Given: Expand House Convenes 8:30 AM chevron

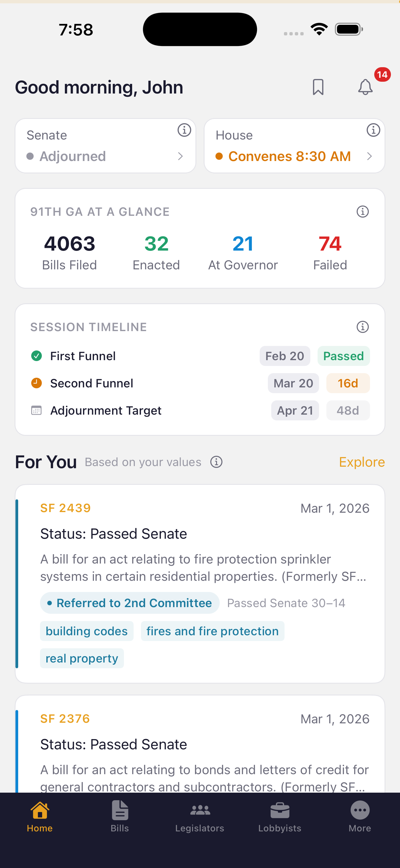Looking at the screenshot, I should (x=369, y=156).
